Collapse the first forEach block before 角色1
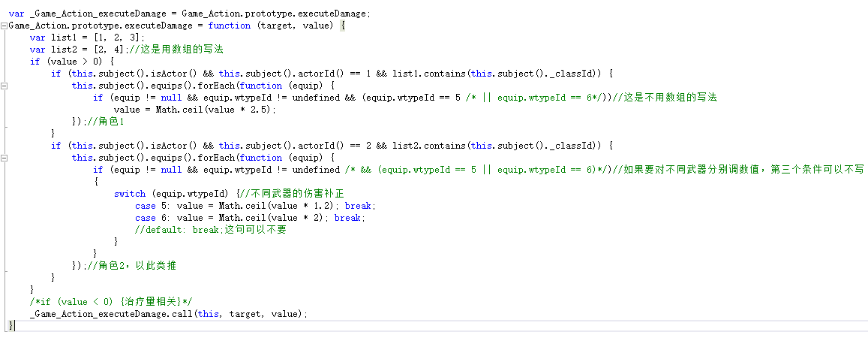 pos(5,86)
